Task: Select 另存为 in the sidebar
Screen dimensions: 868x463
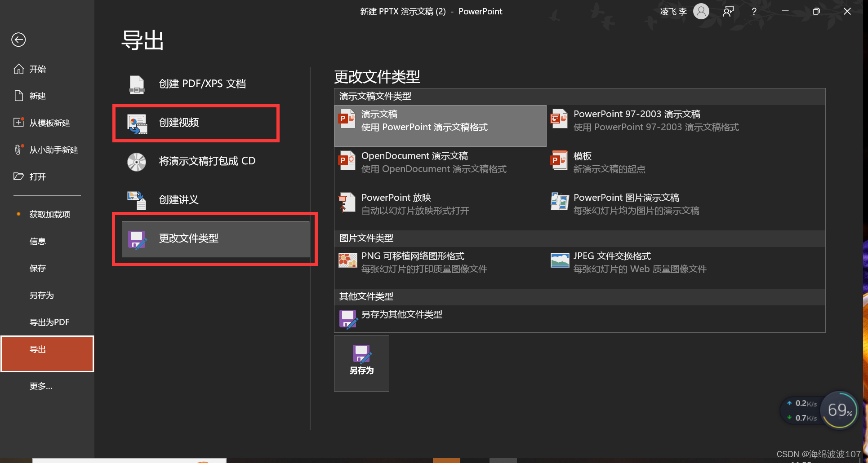Action: click(47, 295)
